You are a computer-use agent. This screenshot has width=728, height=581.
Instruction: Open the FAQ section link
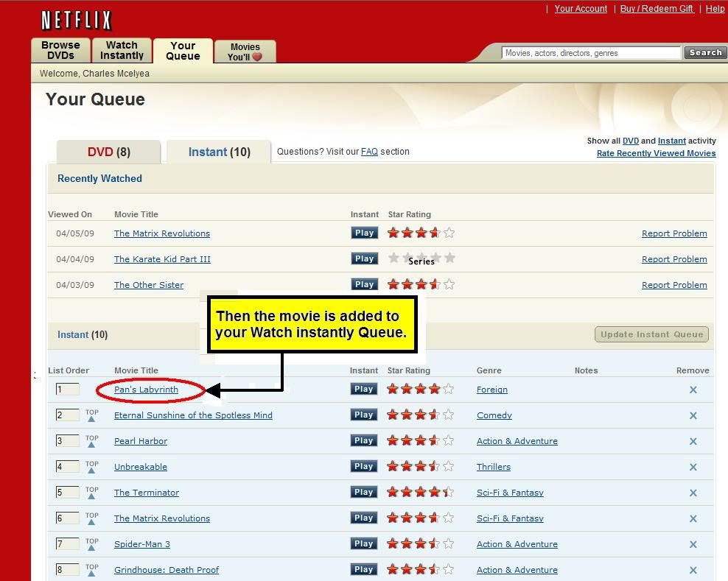click(369, 152)
